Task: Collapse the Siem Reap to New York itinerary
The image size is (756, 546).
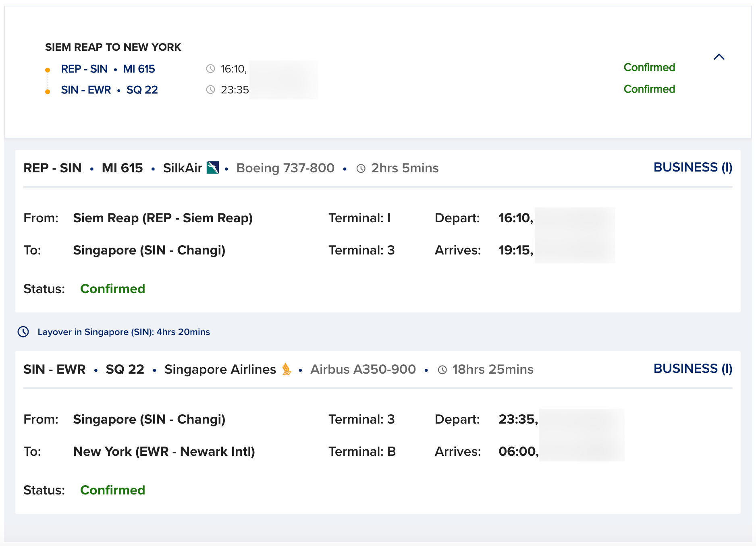Action: [720, 57]
